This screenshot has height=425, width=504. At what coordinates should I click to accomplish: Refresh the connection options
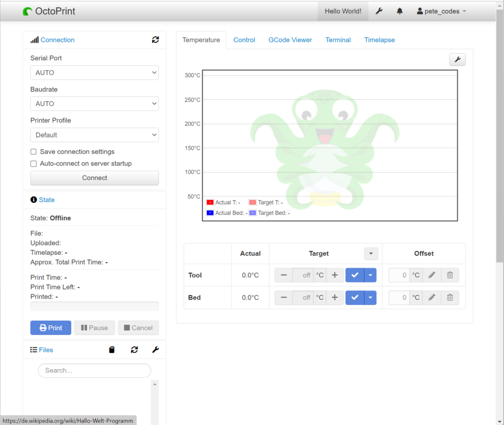click(x=156, y=39)
